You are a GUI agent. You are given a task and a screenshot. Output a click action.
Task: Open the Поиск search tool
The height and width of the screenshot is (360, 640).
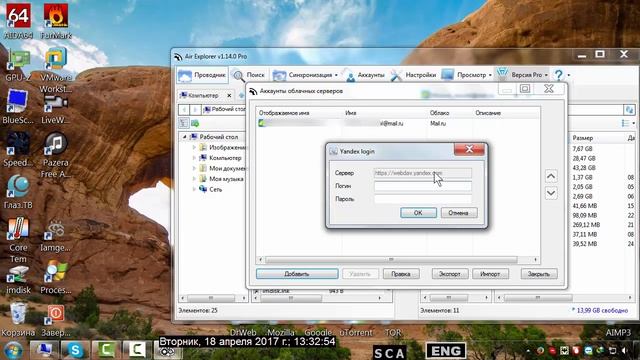tap(249, 75)
